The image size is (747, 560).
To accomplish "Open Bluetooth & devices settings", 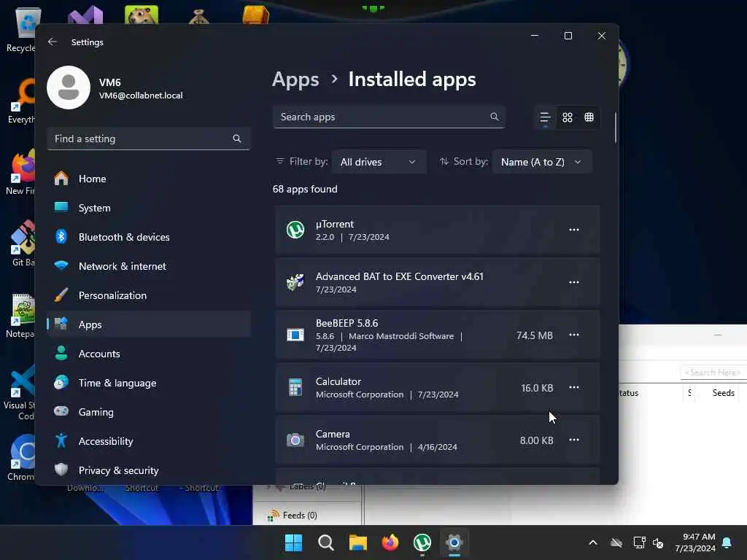I will [149, 237].
